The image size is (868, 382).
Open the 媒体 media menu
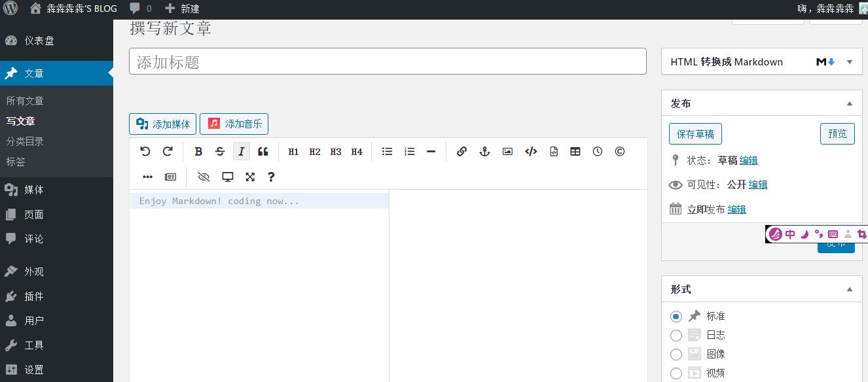(56, 190)
